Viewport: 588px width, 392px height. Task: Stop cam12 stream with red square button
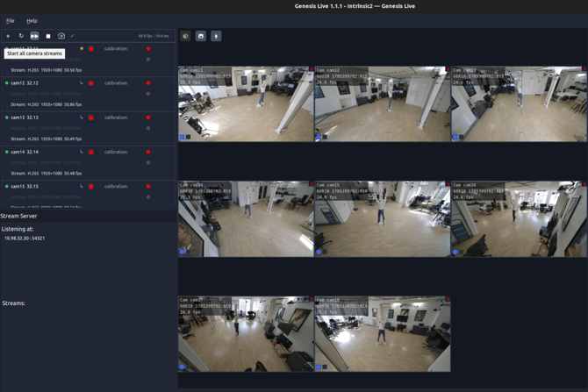(x=90, y=83)
